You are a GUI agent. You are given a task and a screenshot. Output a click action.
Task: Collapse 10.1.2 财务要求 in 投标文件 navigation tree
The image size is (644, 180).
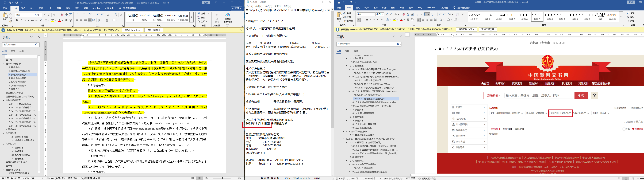point(347,59)
